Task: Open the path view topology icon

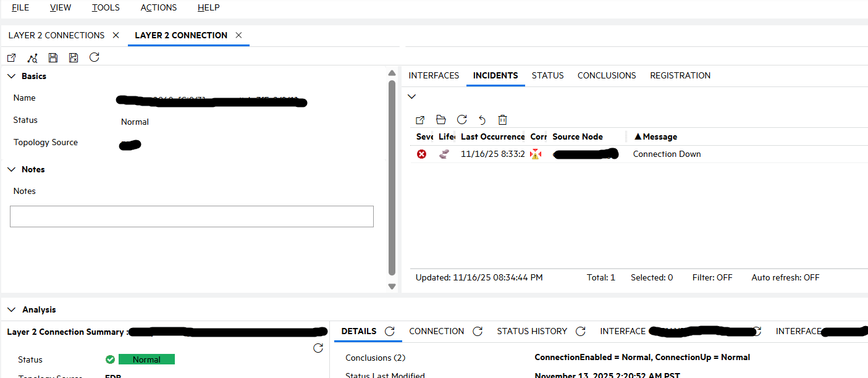Action: coord(32,57)
